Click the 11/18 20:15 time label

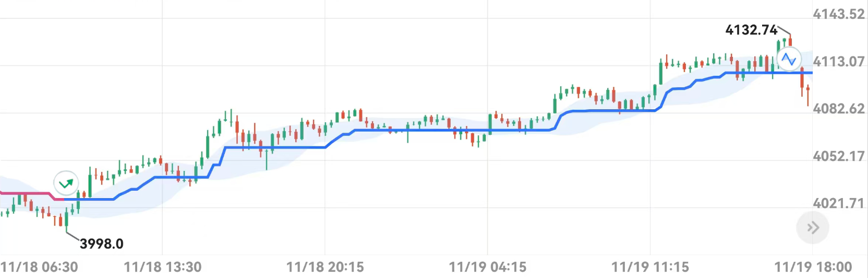tap(325, 268)
